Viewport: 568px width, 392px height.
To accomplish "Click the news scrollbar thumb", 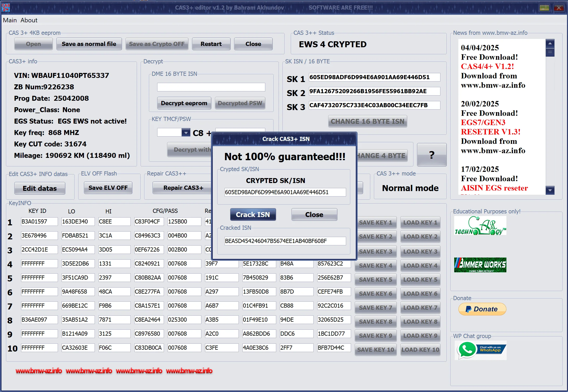I will click(550, 52).
